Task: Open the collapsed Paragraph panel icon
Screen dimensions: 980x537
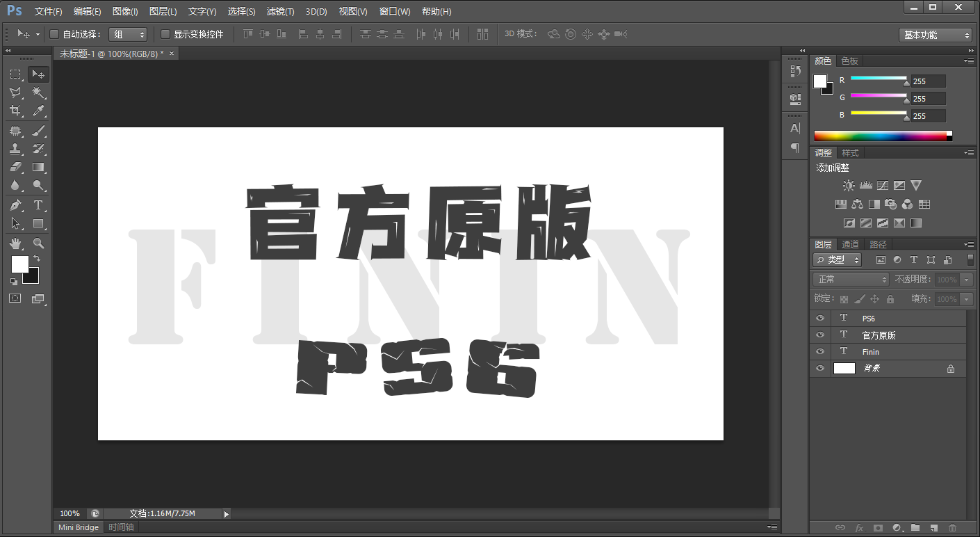Action: [795, 147]
